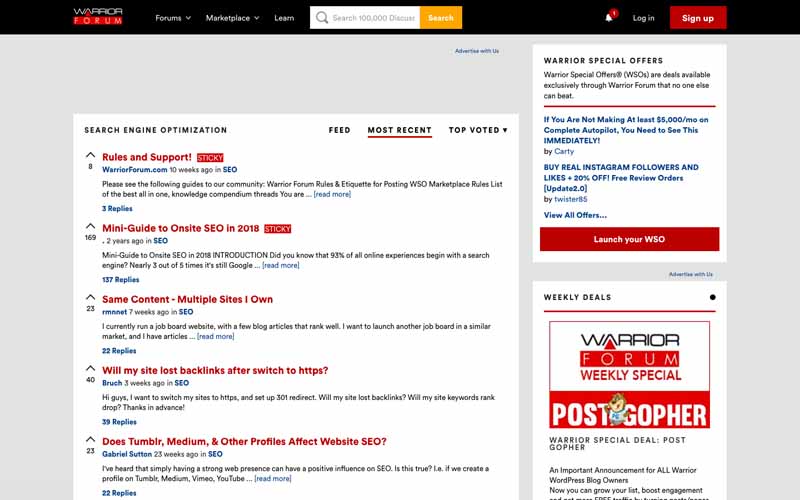Screen dimensions: 800x500
Task: Click the Weekly Deals carousel dot
Action: (712, 297)
